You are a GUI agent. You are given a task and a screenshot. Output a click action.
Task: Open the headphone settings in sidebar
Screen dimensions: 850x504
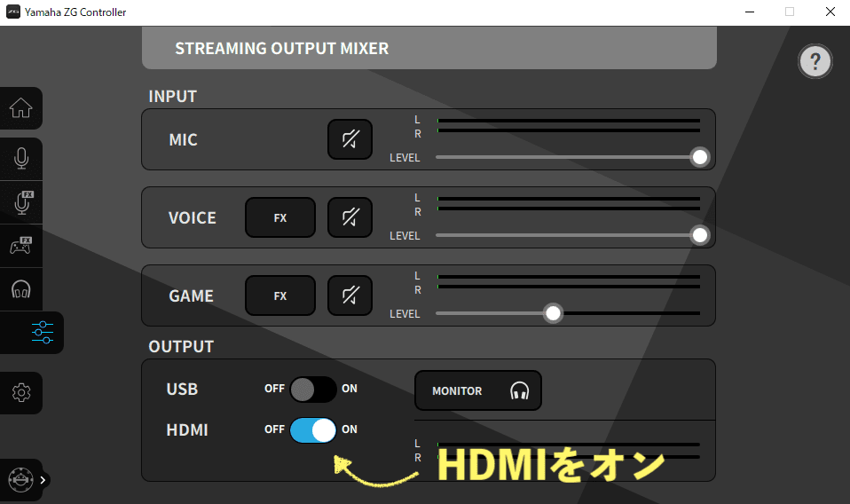pos(20,289)
